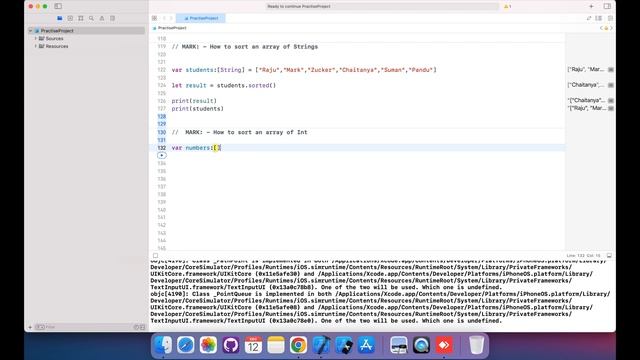640x360 pixels.
Task: Toggle source-controlled files filter in navigator
Action: click(x=142, y=327)
